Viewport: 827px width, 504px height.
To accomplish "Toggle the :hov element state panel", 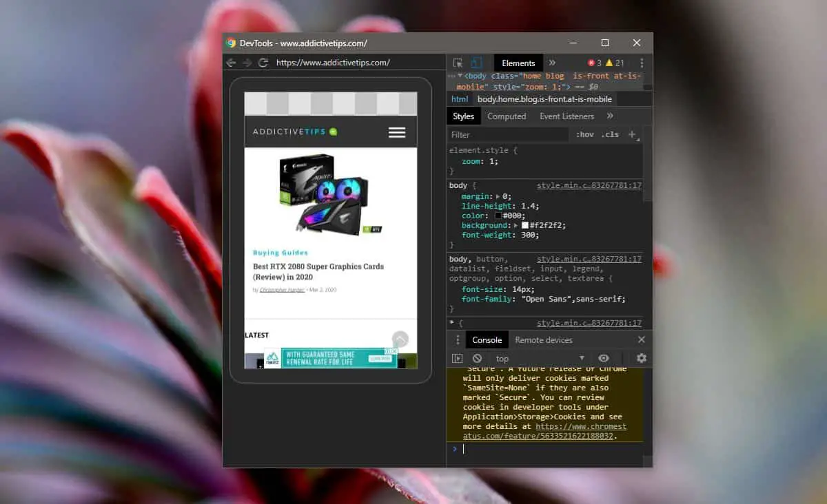I will coord(585,135).
